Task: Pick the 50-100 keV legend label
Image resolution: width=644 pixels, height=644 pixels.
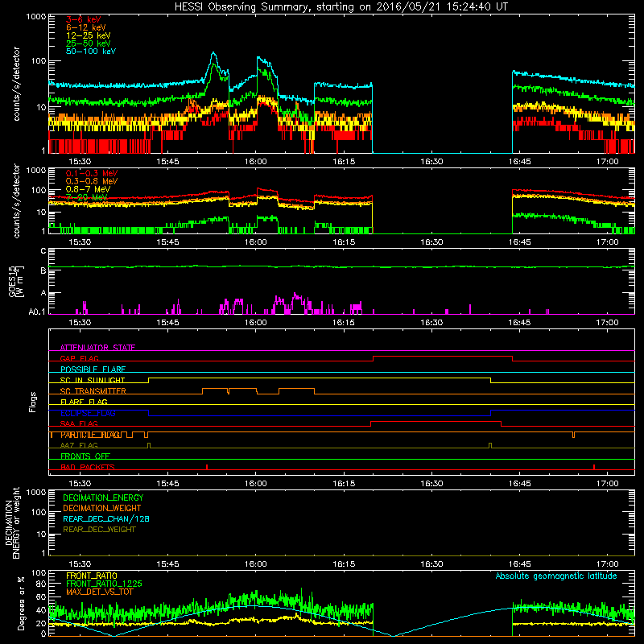Action: 91,52
